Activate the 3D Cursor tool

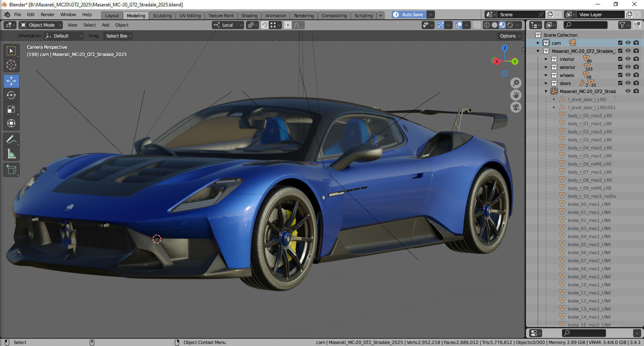pyautogui.click(x=11, y=65)
